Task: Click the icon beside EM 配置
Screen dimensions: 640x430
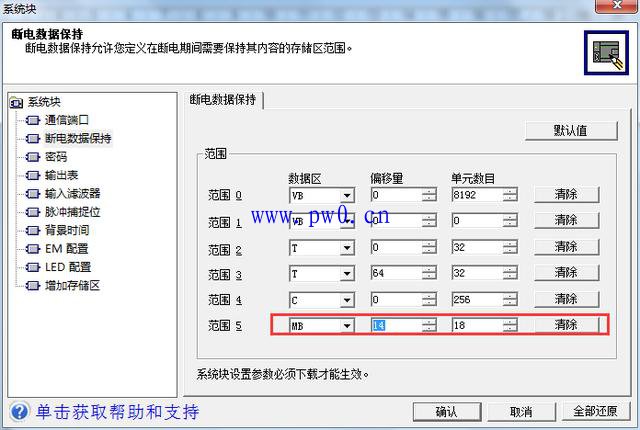Action: coord(33,249)
